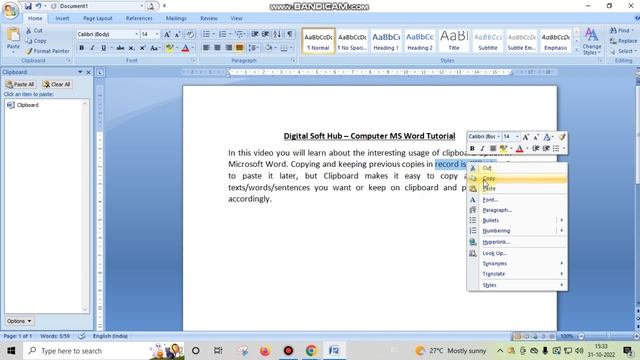The width and height of the screenshot is (640, 360).
Task: Choose Paragraph... in the context menu
Action: [517, 210]
